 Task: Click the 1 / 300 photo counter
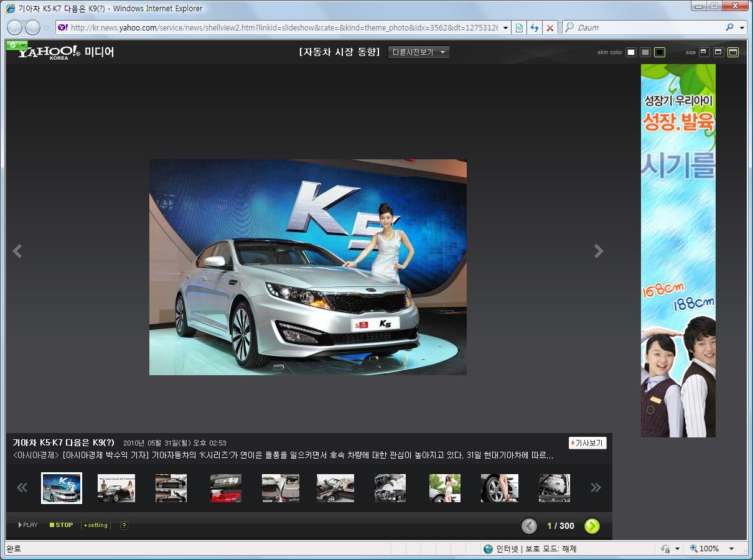point(561,526)
